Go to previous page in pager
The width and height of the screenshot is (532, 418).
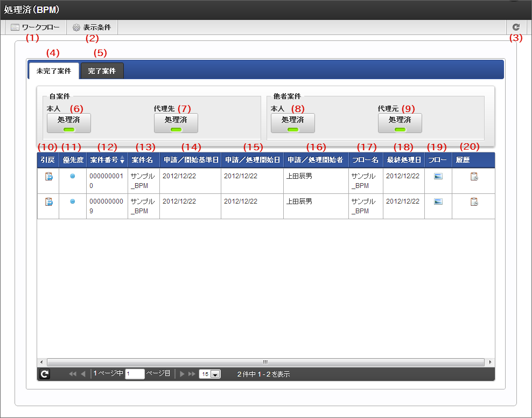coord(83,374)
